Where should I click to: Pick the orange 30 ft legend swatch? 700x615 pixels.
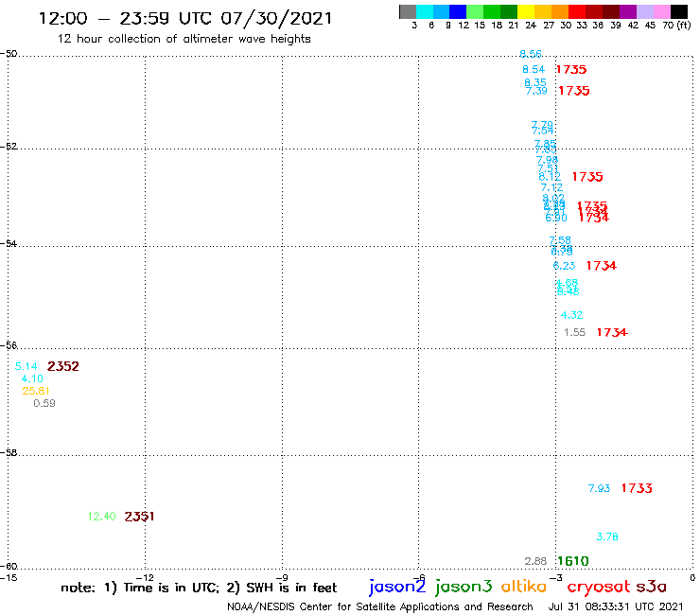(x=560, y=11)
